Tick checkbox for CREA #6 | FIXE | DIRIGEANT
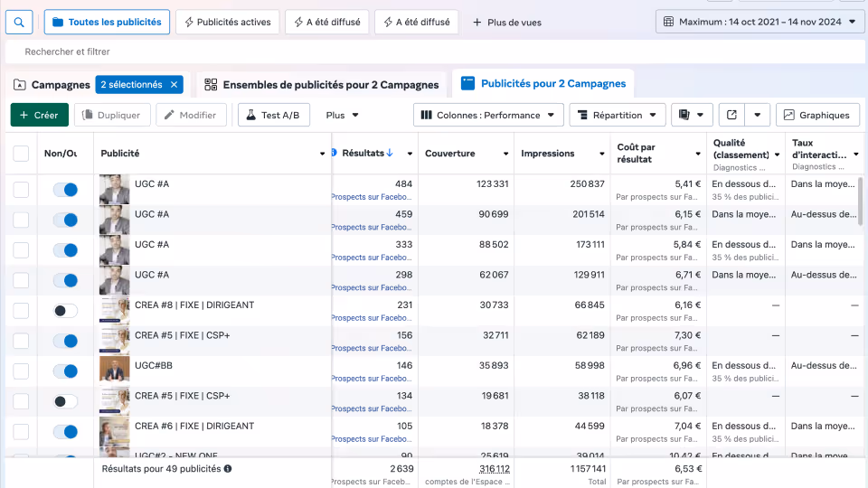 point(21,432)
